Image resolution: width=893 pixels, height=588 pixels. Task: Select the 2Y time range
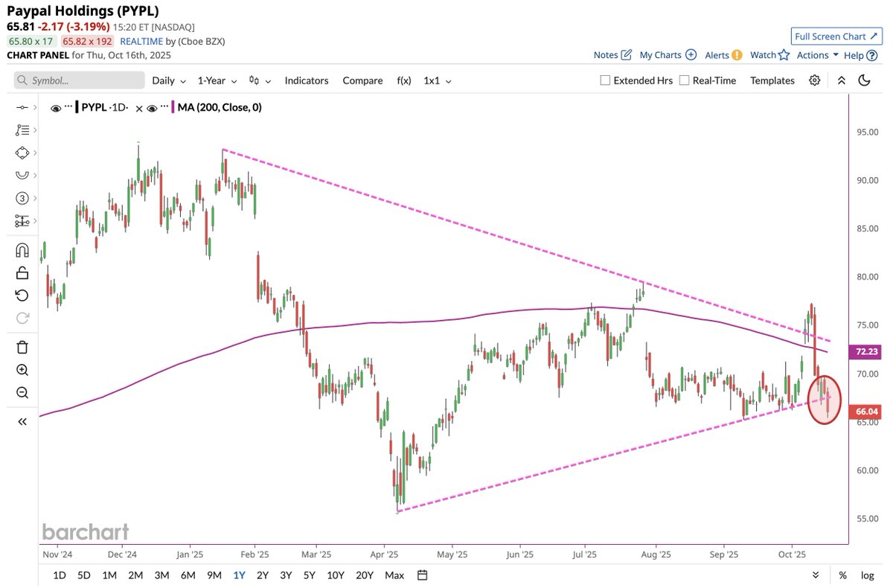click(263, 575)
